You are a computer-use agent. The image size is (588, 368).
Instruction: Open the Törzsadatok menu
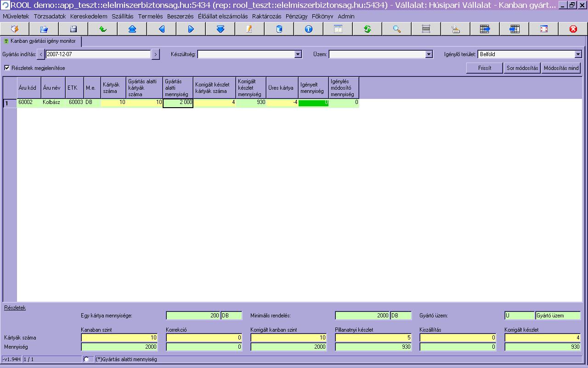click(x=50, y=16)
